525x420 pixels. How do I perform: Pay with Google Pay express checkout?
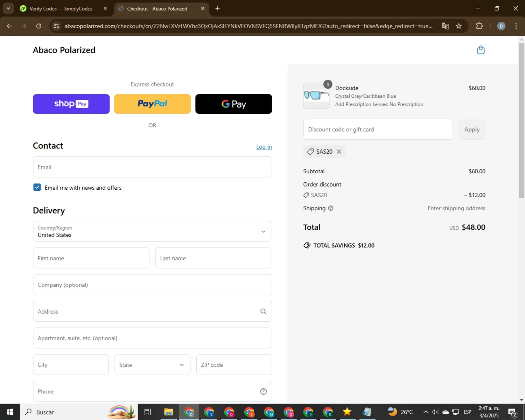233,104
